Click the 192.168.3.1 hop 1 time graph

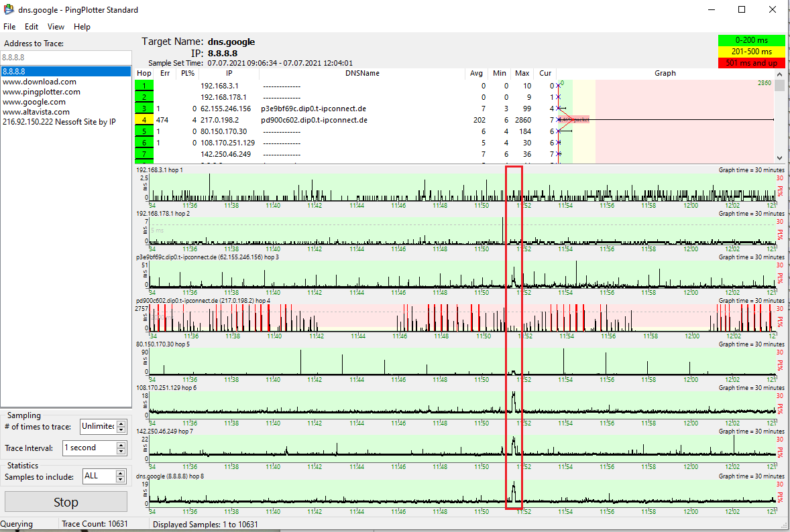pos(463,188)
